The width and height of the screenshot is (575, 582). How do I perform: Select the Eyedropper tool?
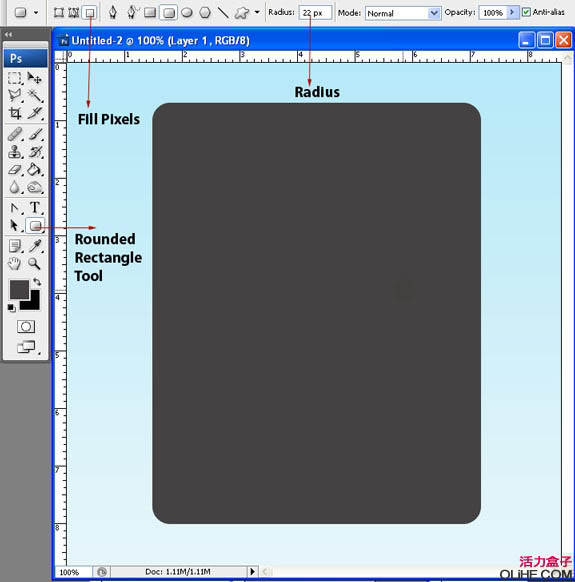35,246
